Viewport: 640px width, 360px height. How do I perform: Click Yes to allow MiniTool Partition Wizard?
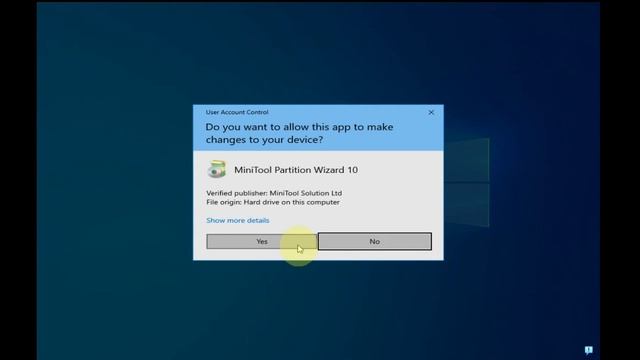pyautogui.click(x=262, y=241)
